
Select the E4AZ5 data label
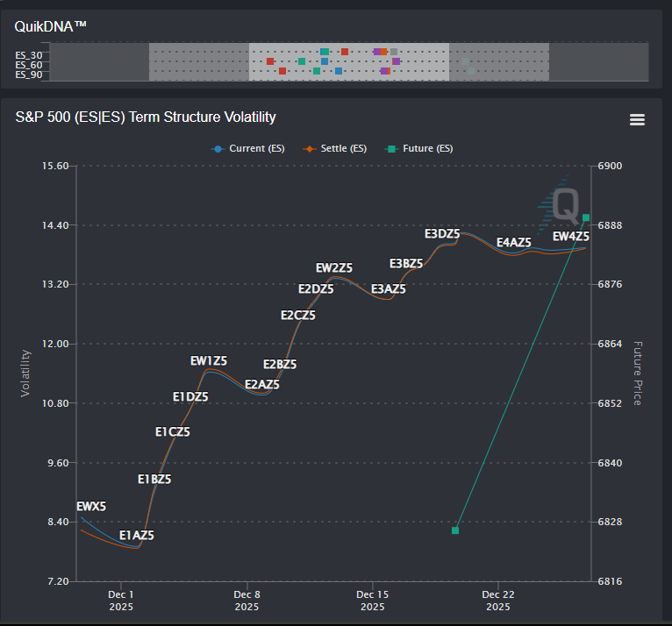pyautogui.click(x=514, y=242)
